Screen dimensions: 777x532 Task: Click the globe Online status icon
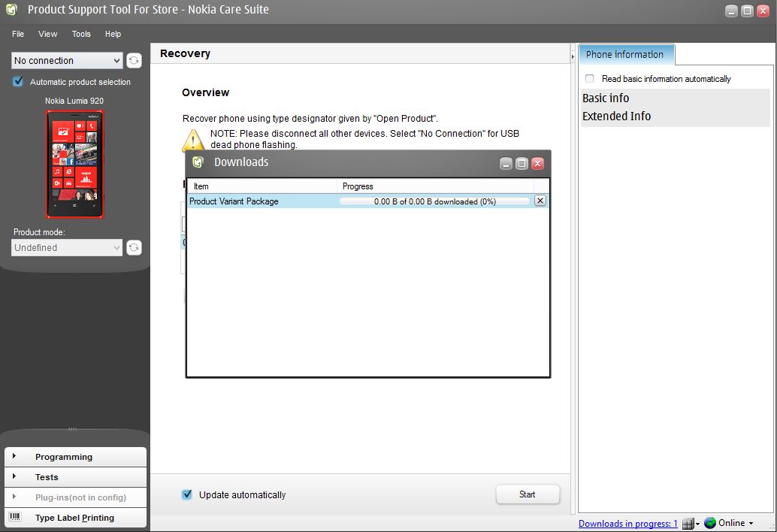pos(710,523)
